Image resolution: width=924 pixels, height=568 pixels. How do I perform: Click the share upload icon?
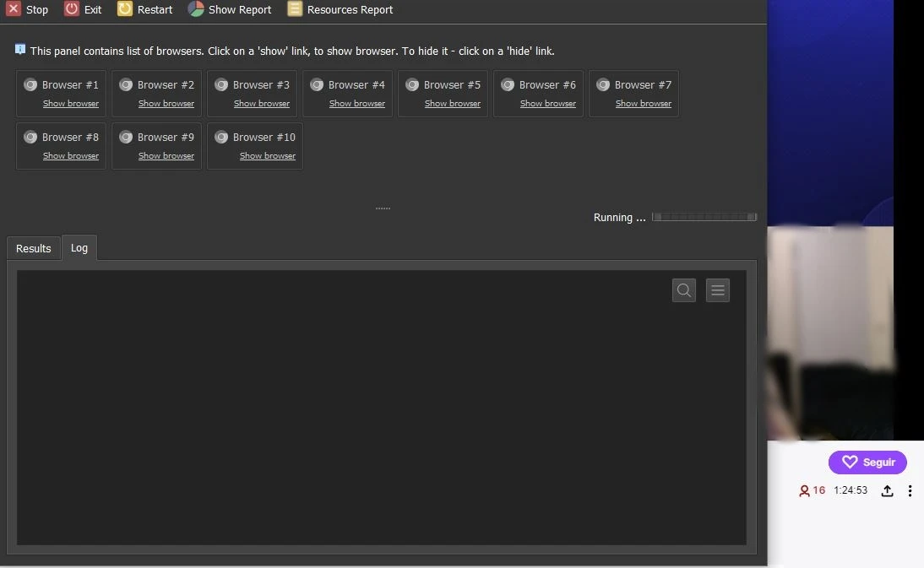point(887,490)
